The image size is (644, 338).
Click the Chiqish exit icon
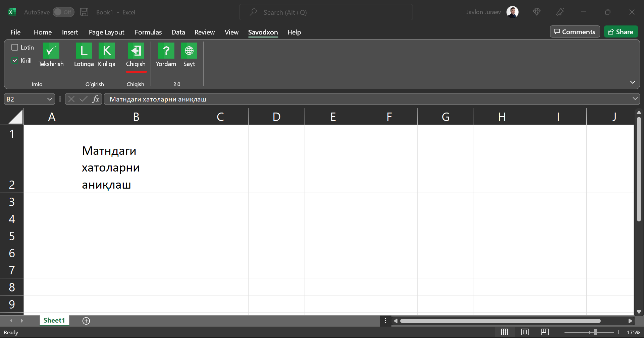click(136, 51)
